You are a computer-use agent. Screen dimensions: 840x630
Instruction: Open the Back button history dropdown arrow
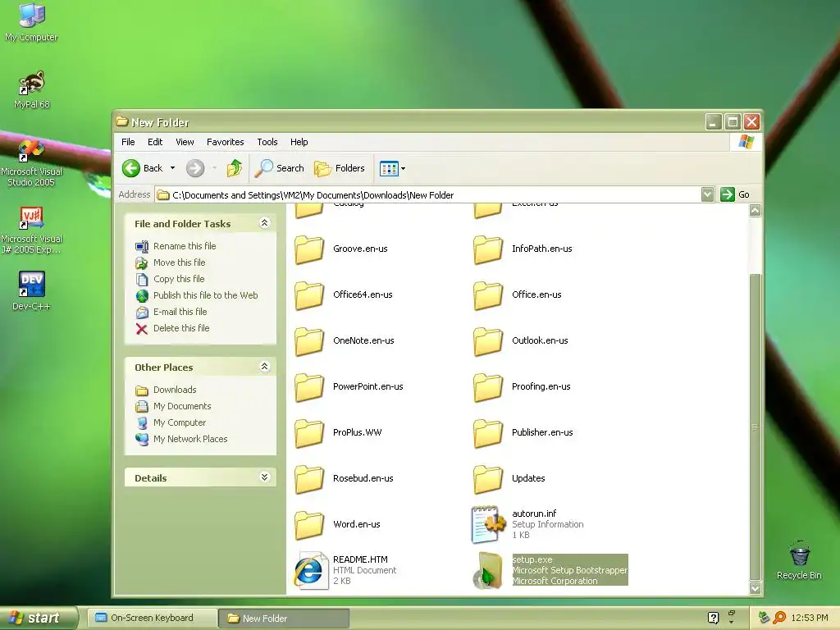point(172,168)
